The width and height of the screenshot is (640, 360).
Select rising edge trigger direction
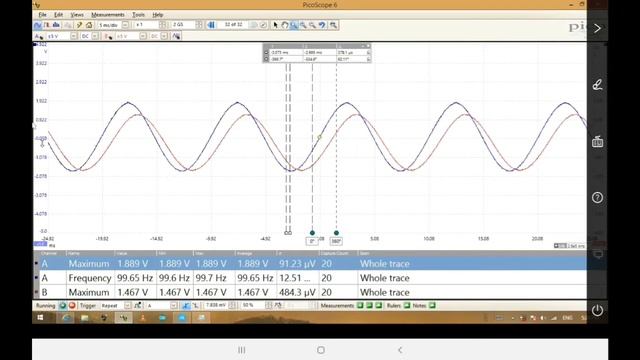pos(186,305)
